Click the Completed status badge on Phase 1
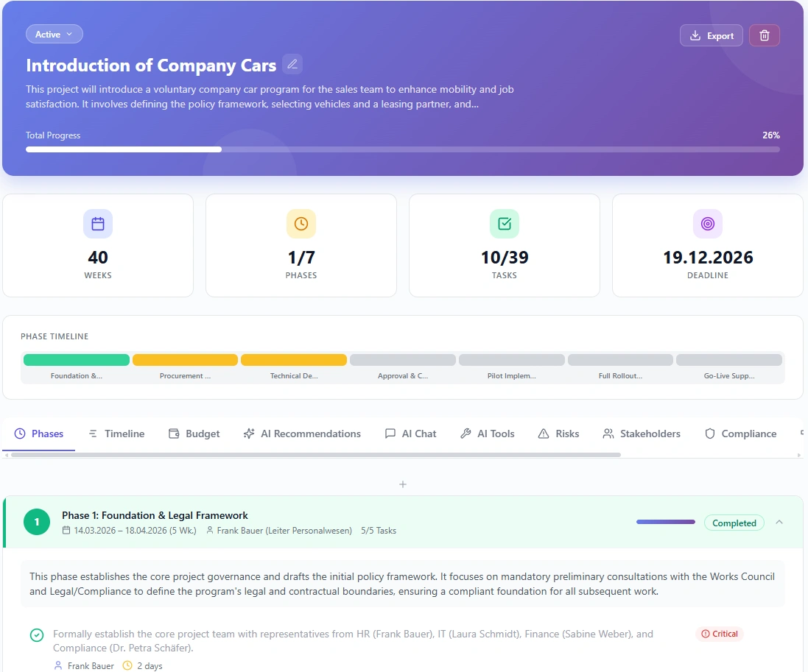The image size is (808, 672). (x=734, y=523)
